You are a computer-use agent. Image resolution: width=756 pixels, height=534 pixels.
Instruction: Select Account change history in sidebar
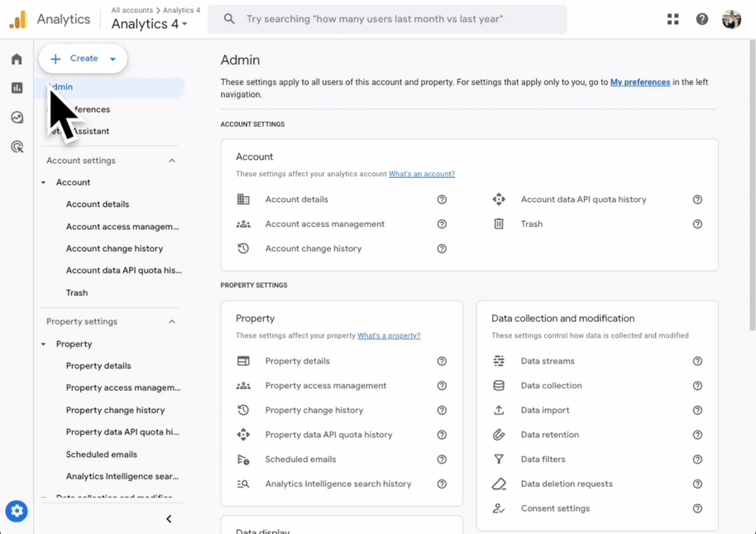[114, 248]
